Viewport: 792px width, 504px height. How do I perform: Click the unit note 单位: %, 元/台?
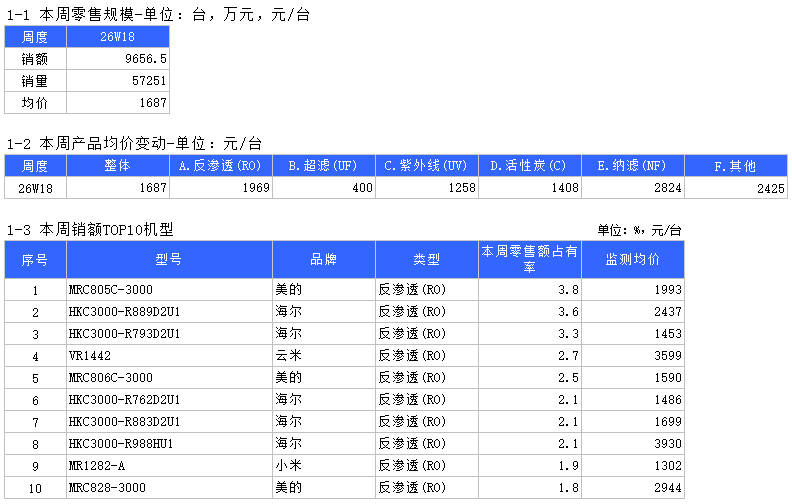pos(639,230)
